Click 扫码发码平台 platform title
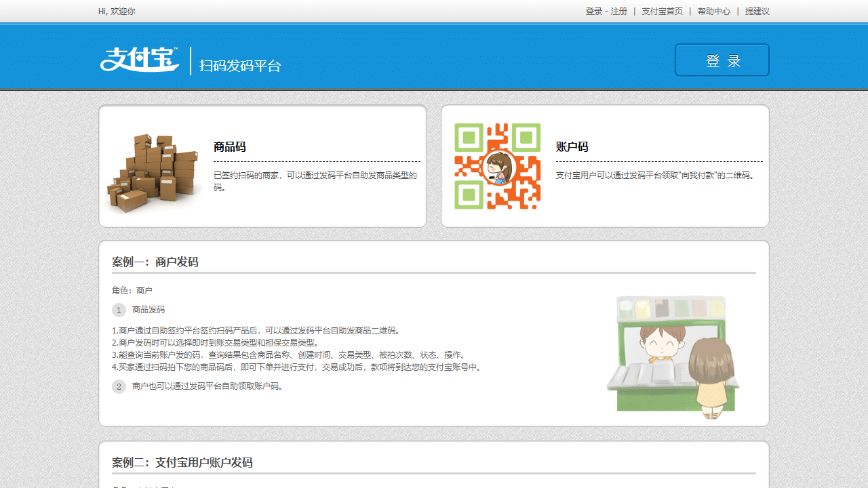 (240, 66)
